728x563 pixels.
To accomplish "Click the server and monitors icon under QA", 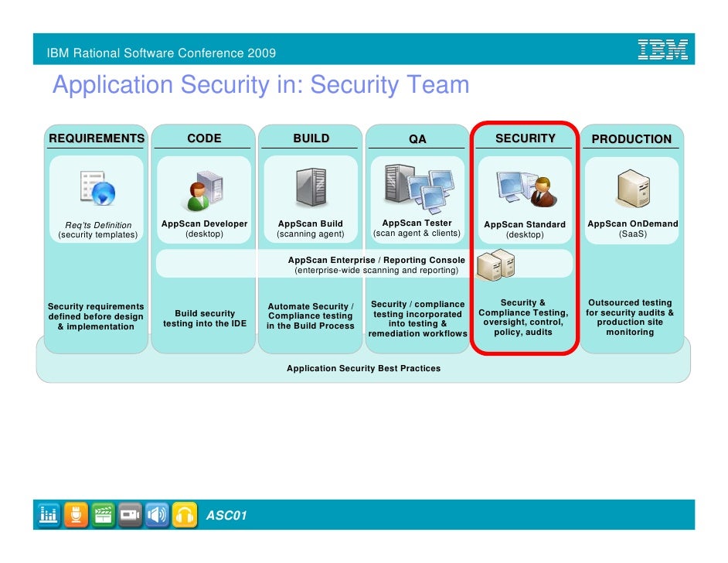I will tap(419, 187).
